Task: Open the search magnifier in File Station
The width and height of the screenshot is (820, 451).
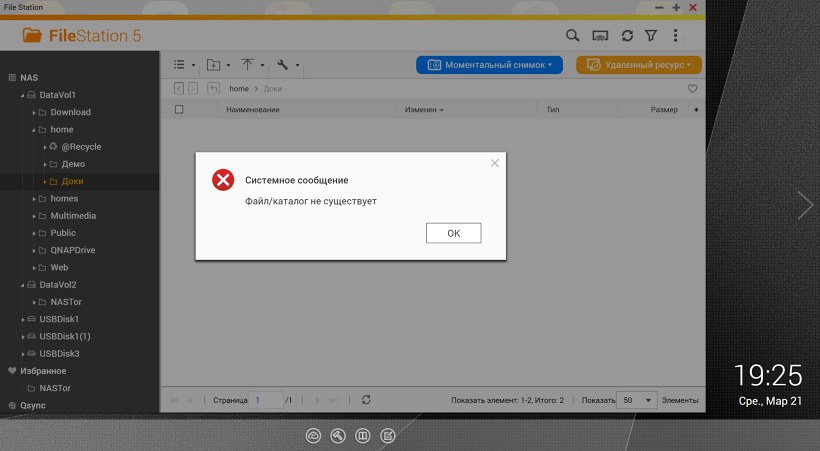Action: (x=573, y=36)
